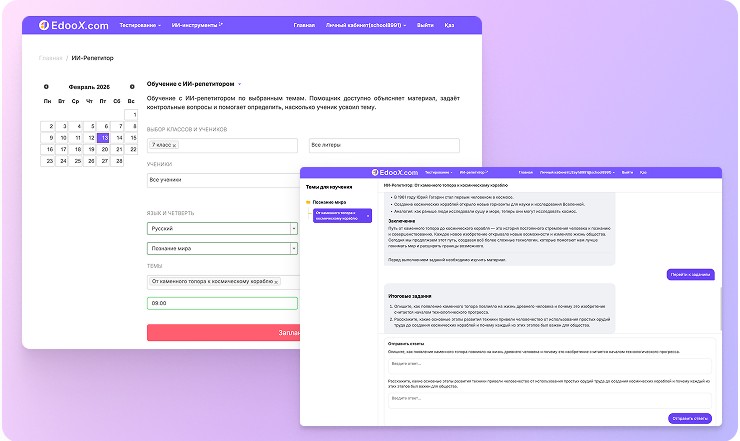This screenshot has width=740, height=441.
Task: Click 'Выйти' in the back window navbar
Action: [x=425, y=25]
